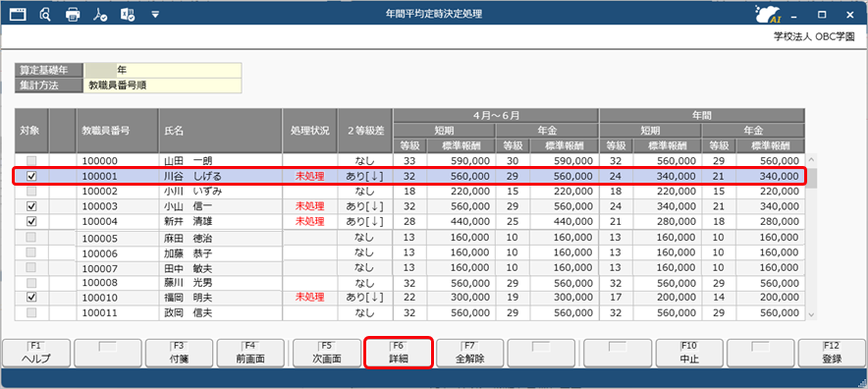Click the checkbox in the 麻田 徳治 row
868x389 pixels.
coord(31,237)
